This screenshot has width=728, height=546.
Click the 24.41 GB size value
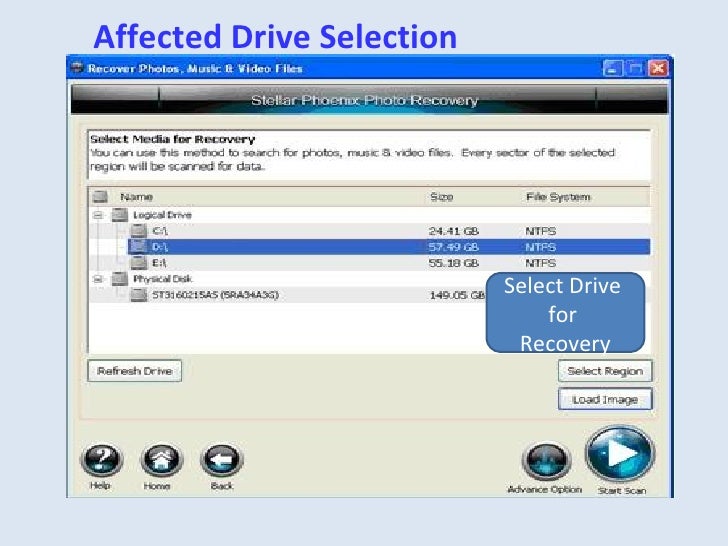tap(454, 231)
